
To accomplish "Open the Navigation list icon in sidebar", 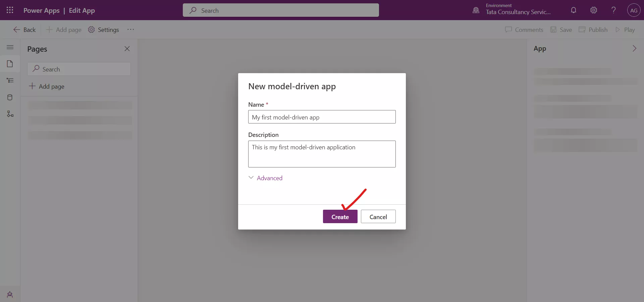I will pyautogui.click(x=10, y=81).
